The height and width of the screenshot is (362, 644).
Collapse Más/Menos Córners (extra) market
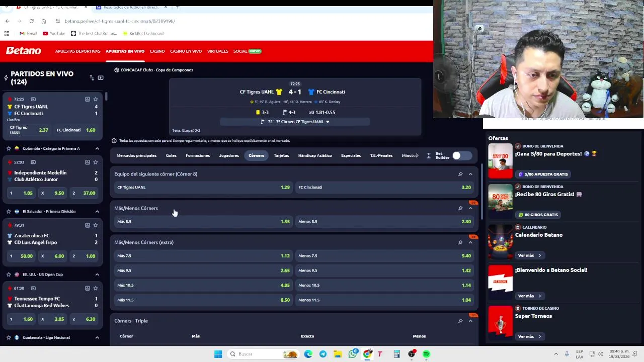tap(470, 242)
